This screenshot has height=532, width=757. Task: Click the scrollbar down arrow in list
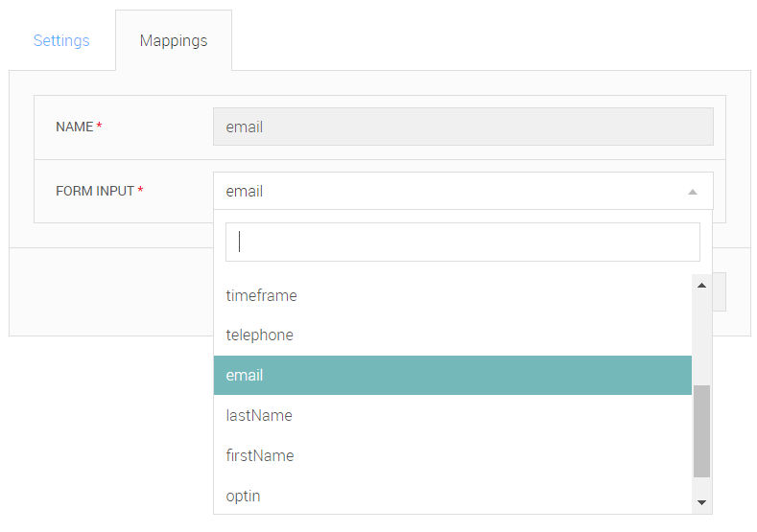point(702,502)
